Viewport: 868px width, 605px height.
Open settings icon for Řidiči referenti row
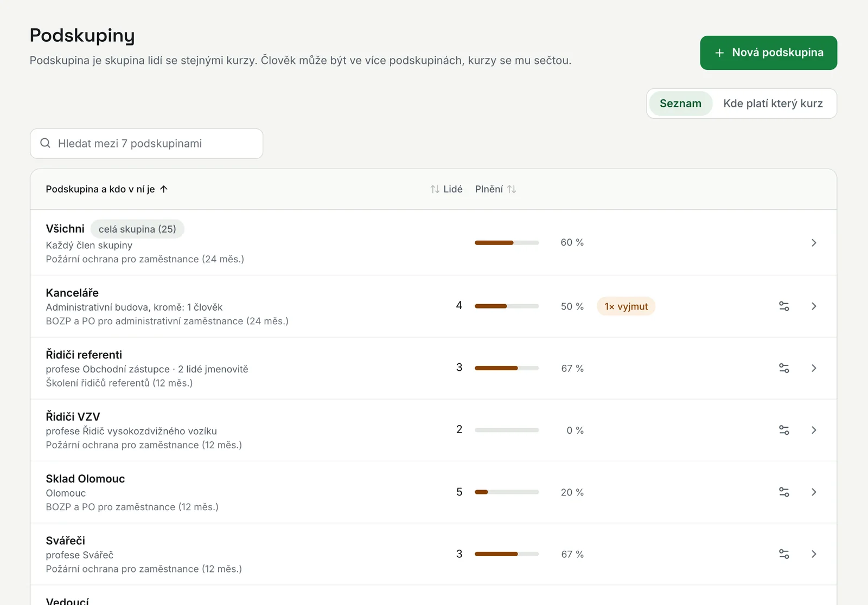pos(784,368)
